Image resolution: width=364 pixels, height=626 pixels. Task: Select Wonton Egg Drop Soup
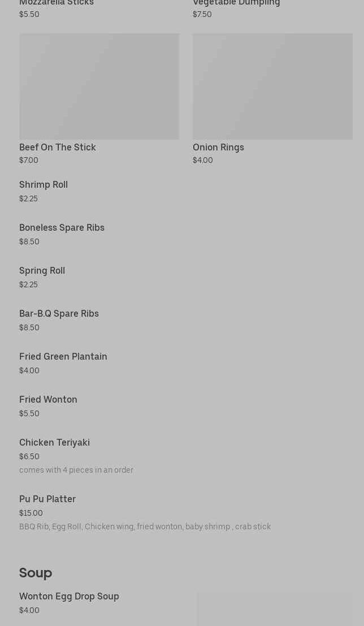[x=69, y=597]
